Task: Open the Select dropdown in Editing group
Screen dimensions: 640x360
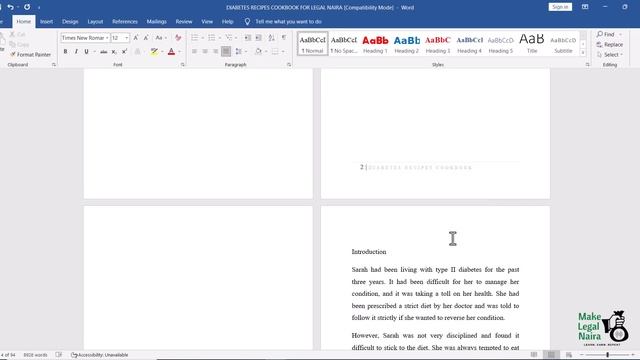Action: coord(611,55)
